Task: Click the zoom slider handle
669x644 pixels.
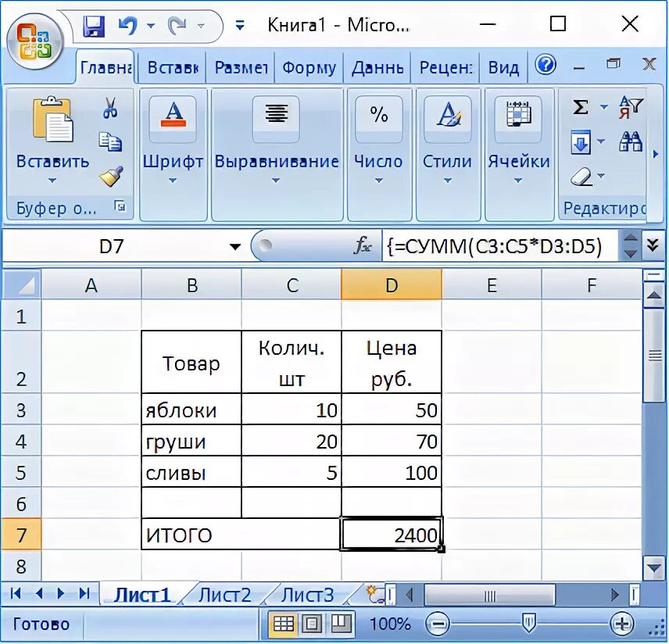Action: tap(529, 624)
